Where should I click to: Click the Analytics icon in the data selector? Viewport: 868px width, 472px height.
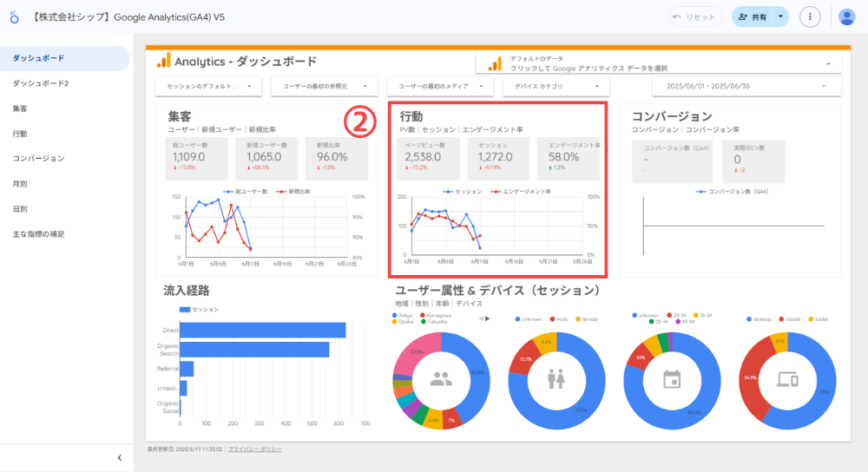495,64
